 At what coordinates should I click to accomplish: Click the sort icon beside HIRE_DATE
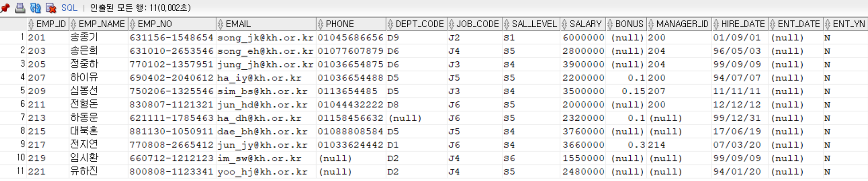coord(716,24)
